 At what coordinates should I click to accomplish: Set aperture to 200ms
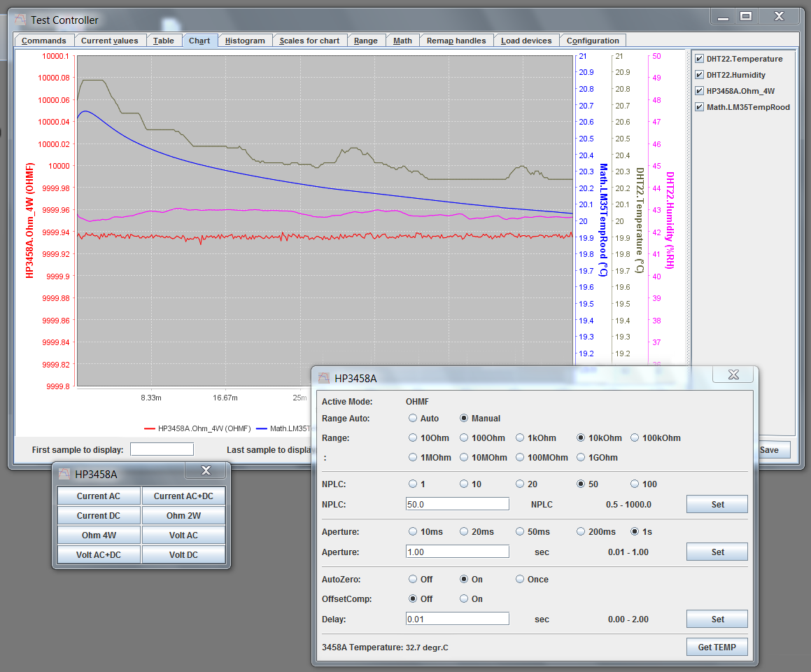pyautogui.click(x=580, y=532)
